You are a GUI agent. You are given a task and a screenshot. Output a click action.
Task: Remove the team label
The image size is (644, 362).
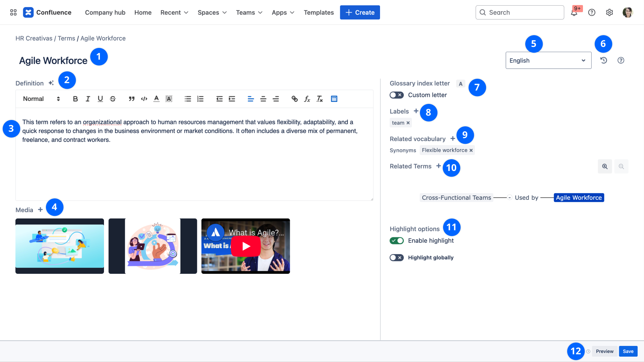click(408, 123)
